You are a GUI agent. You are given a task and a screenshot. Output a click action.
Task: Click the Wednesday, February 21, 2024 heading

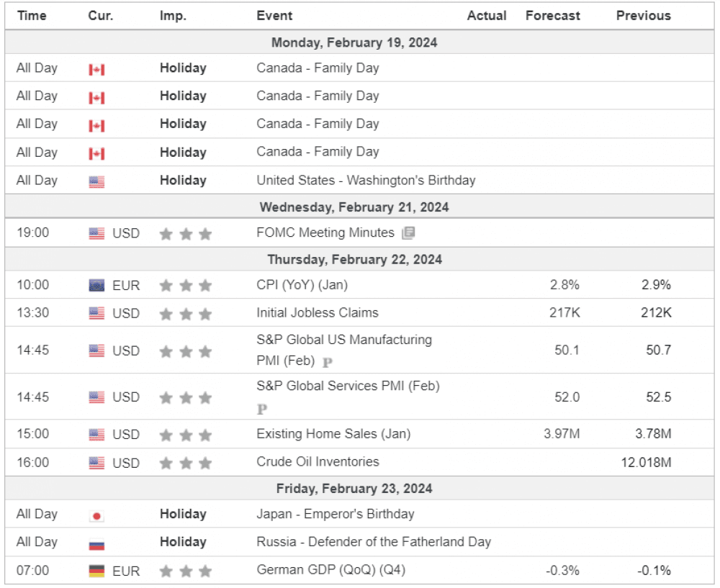point(354,207)
